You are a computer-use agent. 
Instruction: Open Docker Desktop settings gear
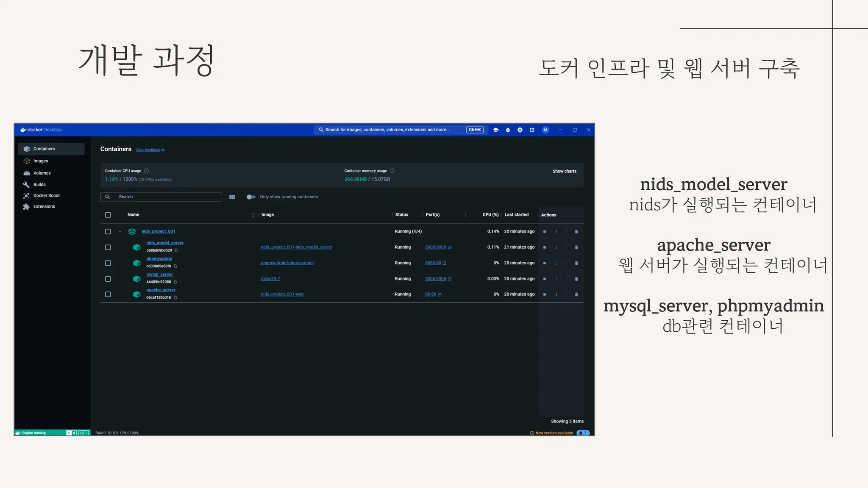tap(520, 130)
